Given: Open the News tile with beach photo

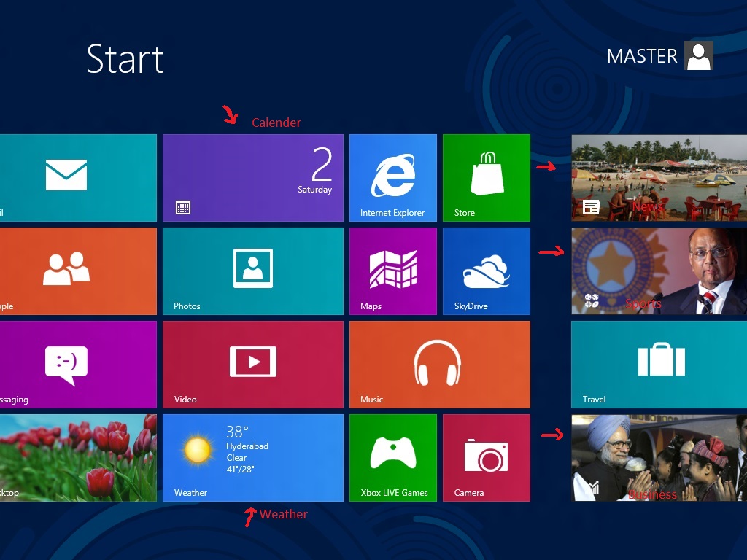Looking at the screenshot, I should [x=659, y=178].
